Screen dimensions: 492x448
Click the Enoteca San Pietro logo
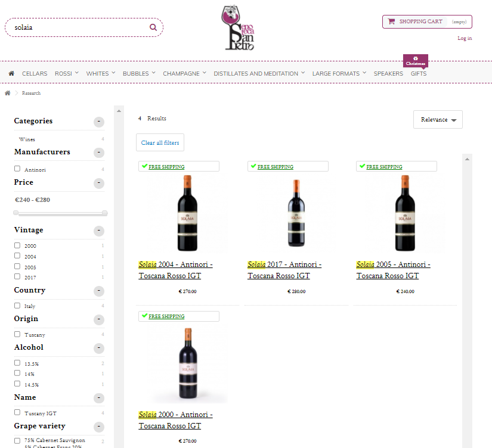click(238, 27)
